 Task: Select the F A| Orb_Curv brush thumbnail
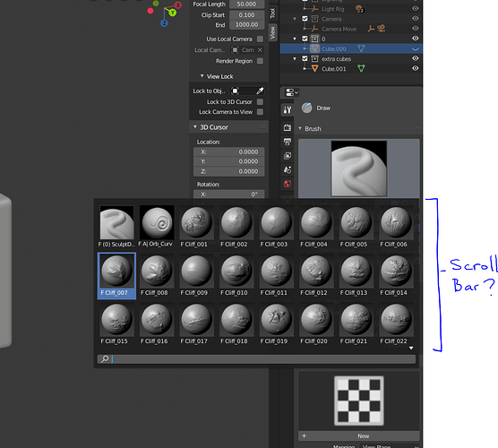[157, 226]
